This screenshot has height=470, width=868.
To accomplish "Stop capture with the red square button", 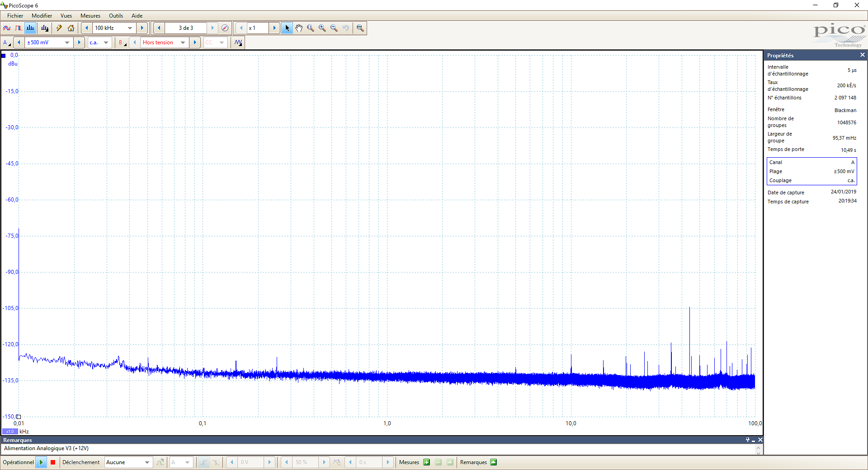I will click(x=53, y=462).
